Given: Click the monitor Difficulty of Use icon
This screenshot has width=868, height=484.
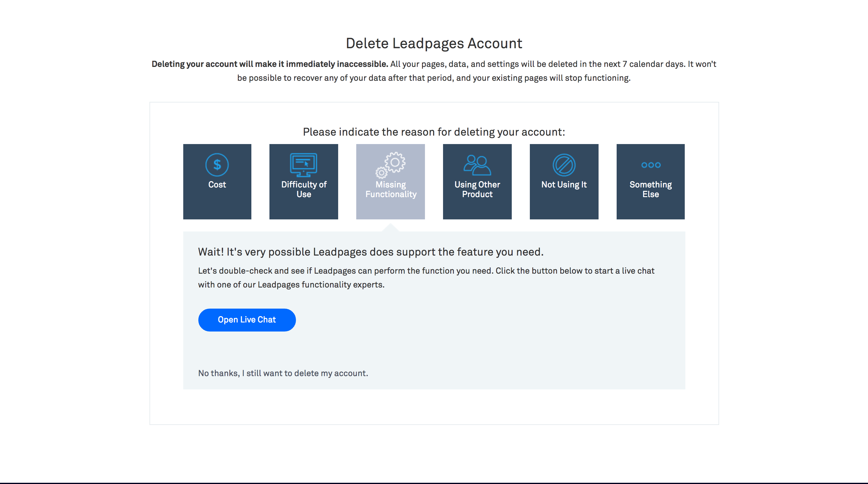Looking at the screenshot, I should (x=303, y=165).
